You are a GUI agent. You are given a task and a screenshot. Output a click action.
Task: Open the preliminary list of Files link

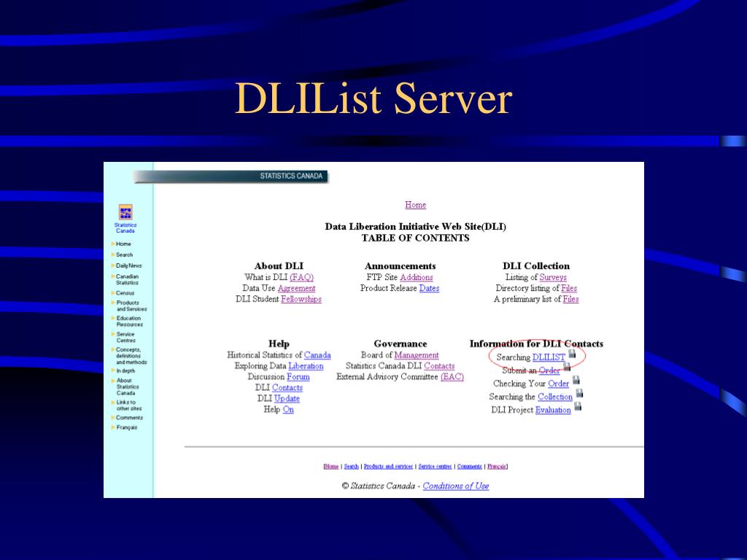(x=570, y=299)
